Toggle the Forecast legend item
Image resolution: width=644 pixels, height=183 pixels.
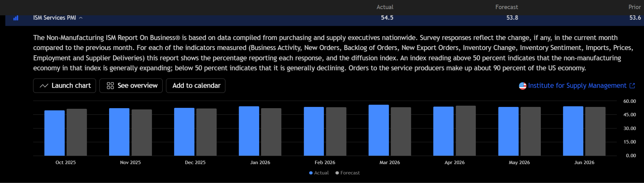[x=347, y=173]
